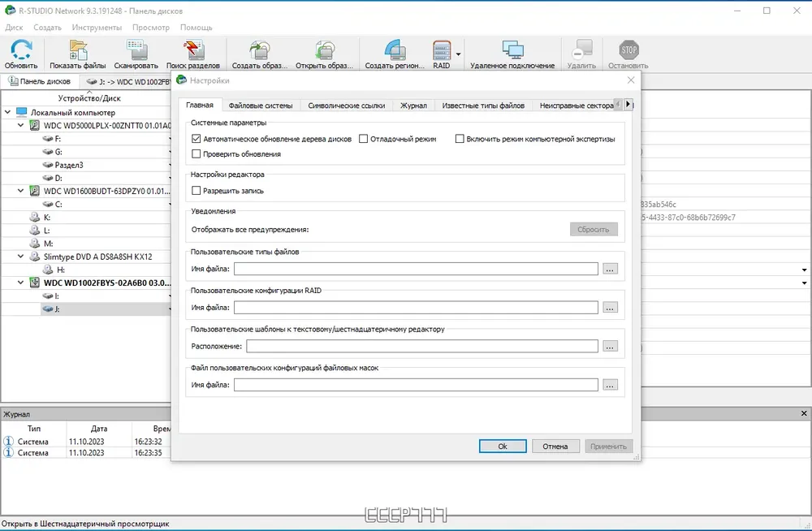Open the Инструменты menu
The width and height of the screenshot is (812, 531).
point(97,28)
